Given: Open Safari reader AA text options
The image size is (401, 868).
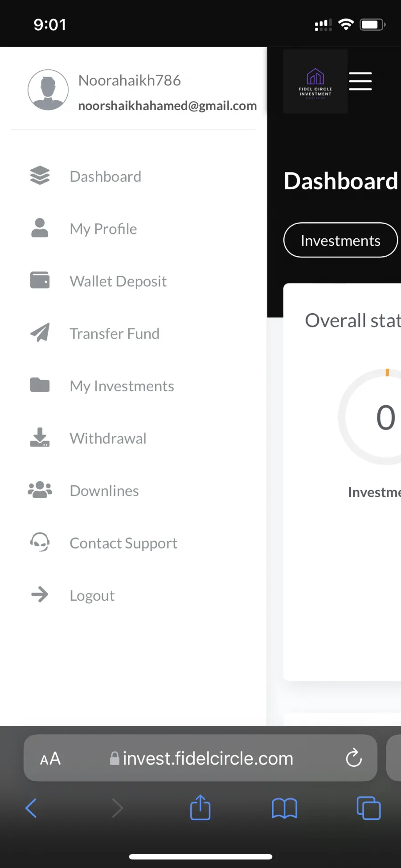Looking at the screenshot, I should point(50,758).
